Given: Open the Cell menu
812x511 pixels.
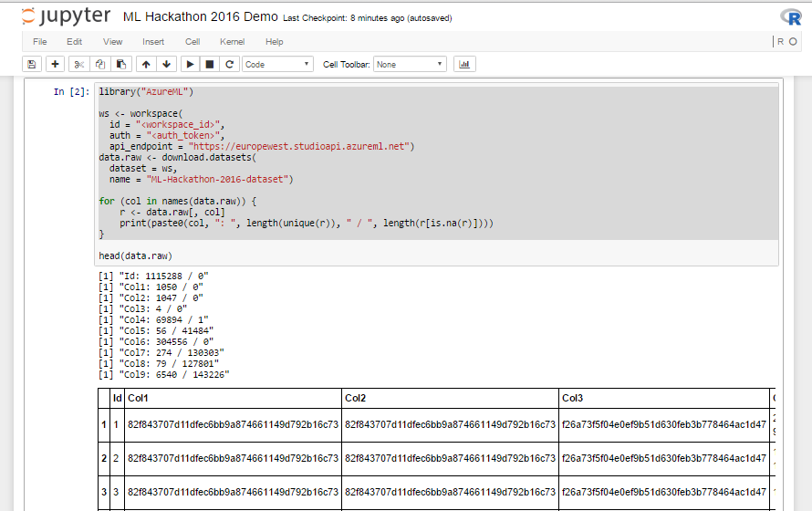Looking at the screenshot, I should coord(193,41).
